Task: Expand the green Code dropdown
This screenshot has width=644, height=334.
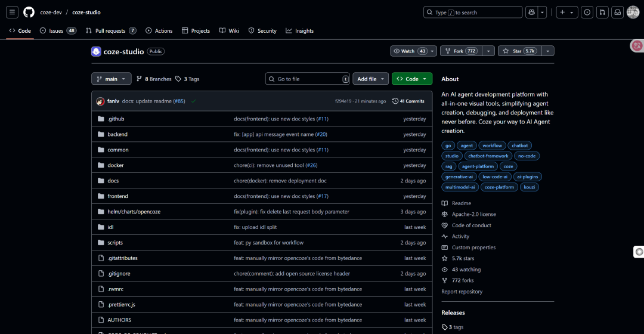Action: click(x=411, y=79)
